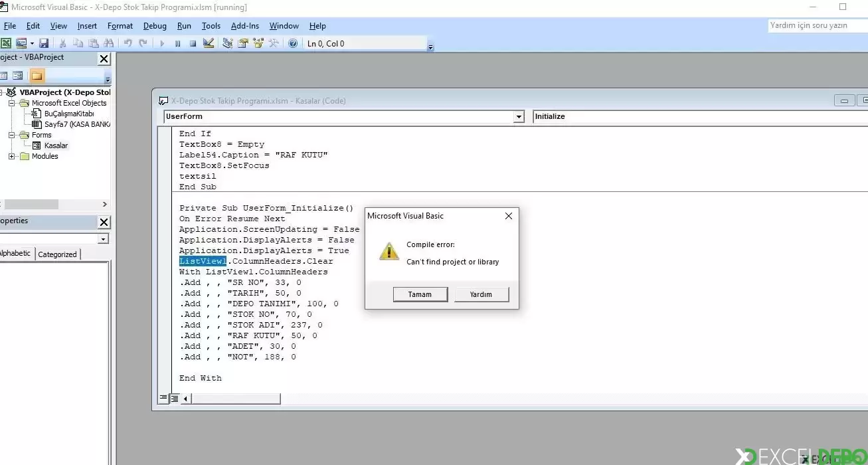Click the Visual Basic Help icon
This screenshot has height=465, width=868.
(293, 43)
